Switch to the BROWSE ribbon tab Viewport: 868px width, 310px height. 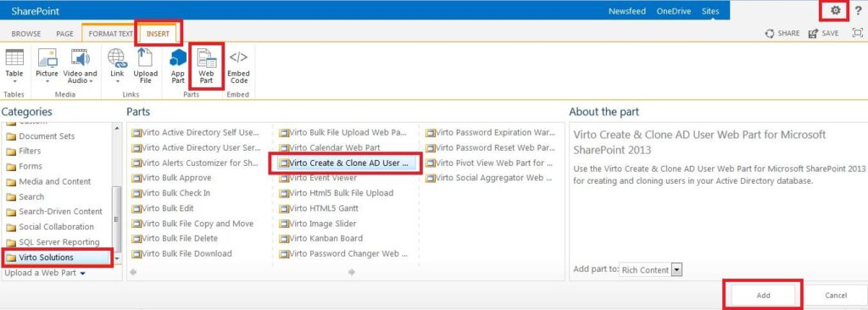(x=26, y=34)
